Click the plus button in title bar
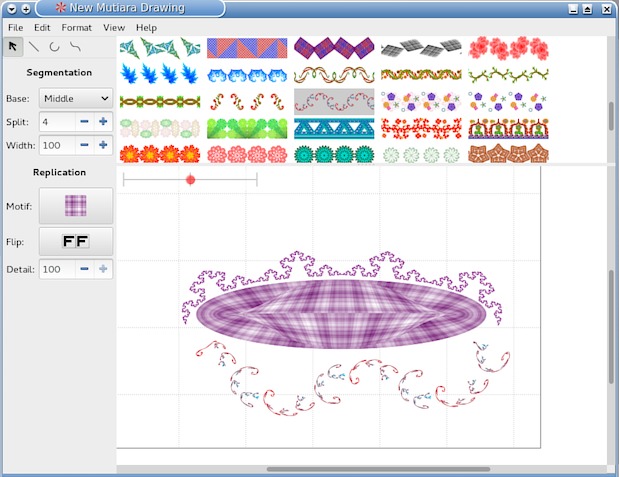Image resolution: width=619 pixels, height=477 pixels. coord(26,9)
